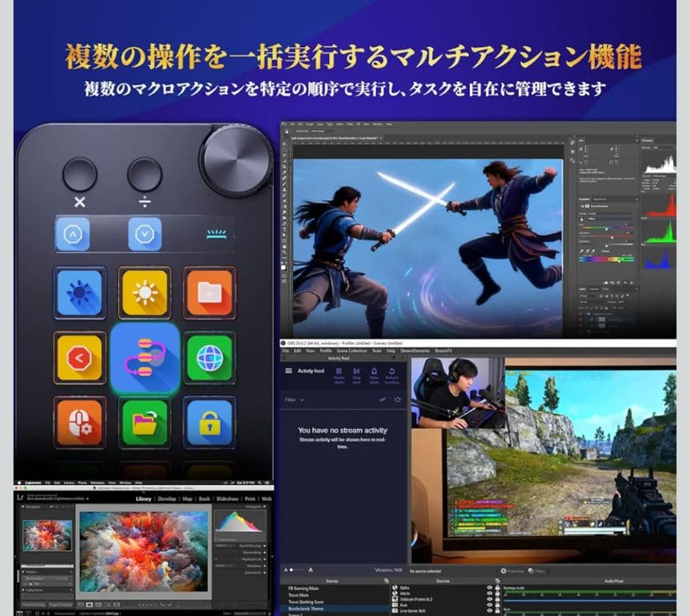Click the Filters button in OBS
Screen dimensions: 690x616
click(537, 571)
